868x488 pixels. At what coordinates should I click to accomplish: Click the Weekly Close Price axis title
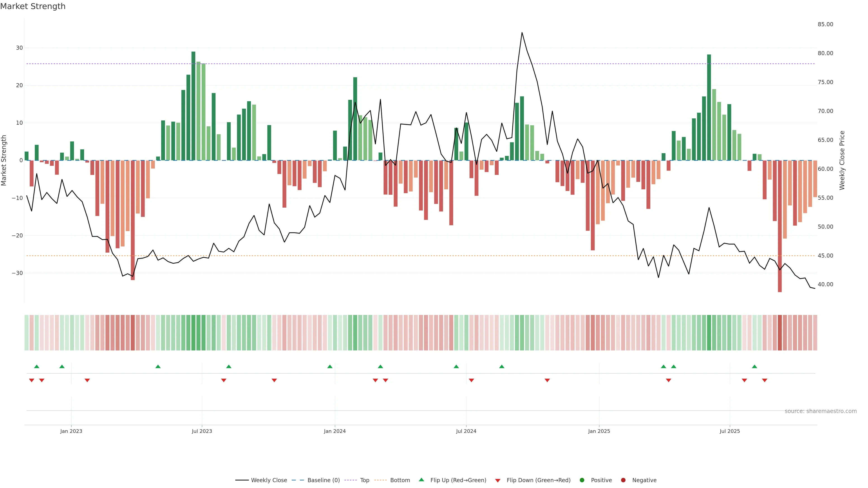842,160
